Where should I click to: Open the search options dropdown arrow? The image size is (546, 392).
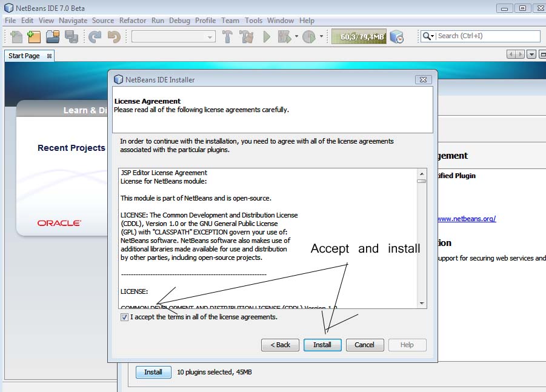(x=433, y=36)
